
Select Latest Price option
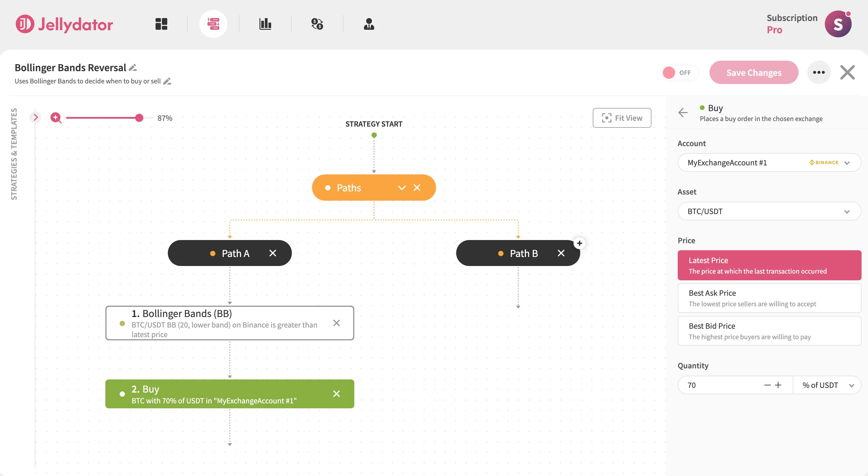pos(769,265)
